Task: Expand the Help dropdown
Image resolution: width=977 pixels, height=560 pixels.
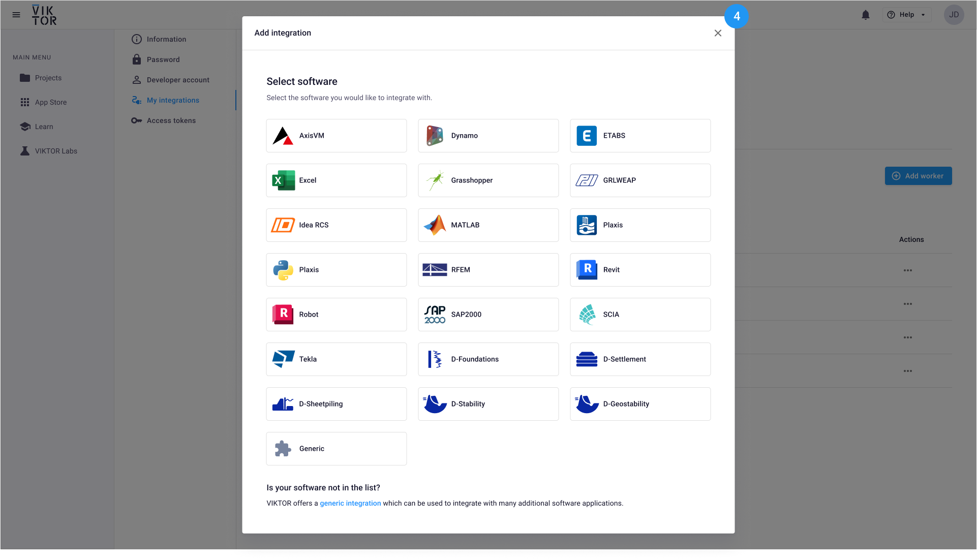Action: (907, 15)
